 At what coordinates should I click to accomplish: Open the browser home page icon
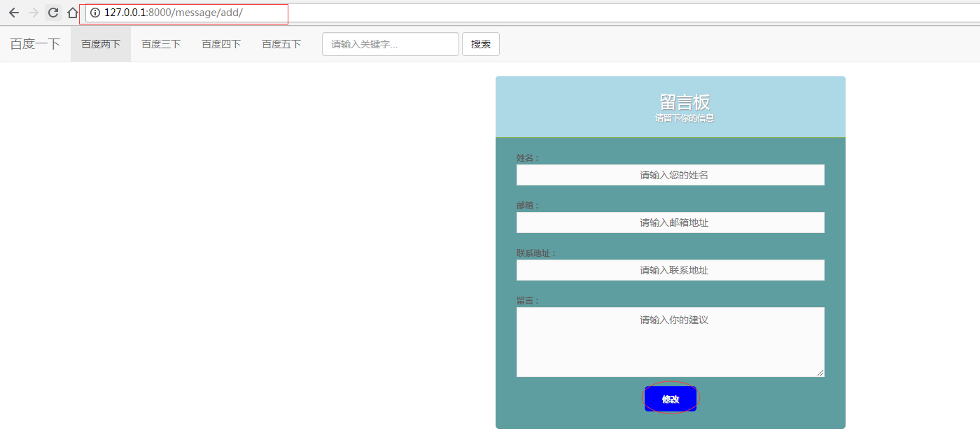72,13
